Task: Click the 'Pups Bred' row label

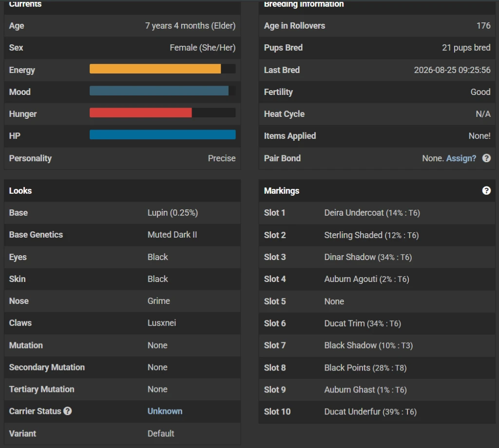Action: point(283,48)
